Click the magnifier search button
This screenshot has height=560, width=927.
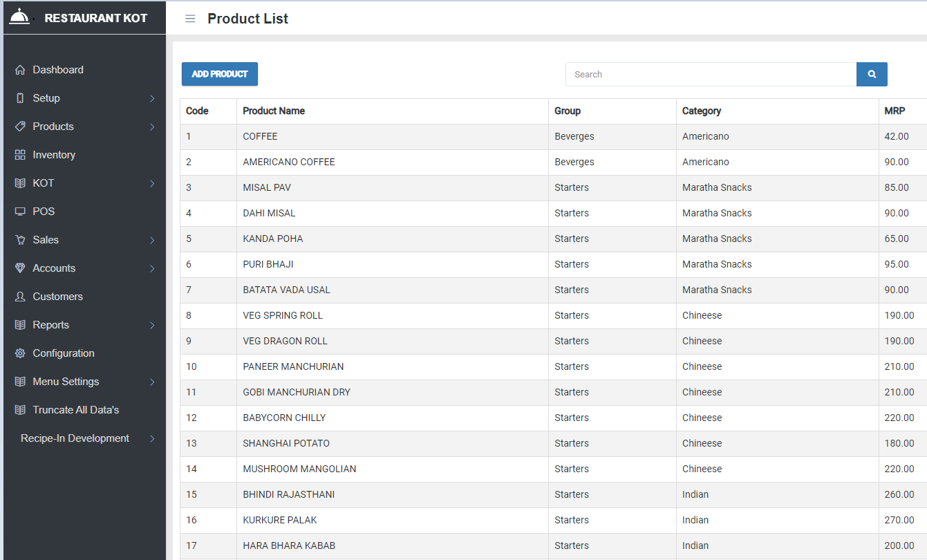coord(872,74)
